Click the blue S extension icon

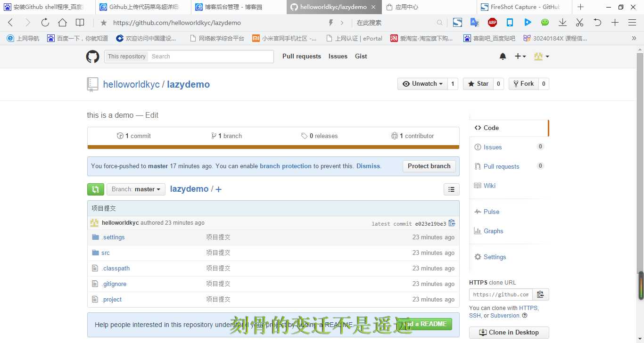(x=457, y=23)
